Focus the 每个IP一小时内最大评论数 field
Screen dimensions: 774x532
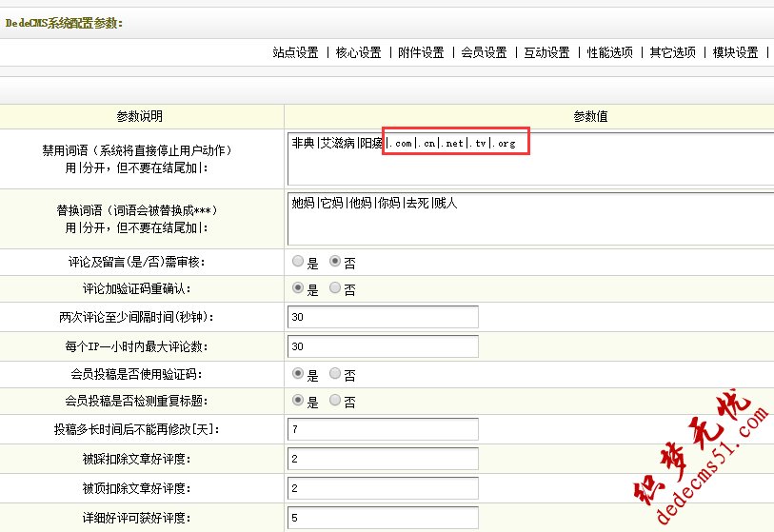pyautogui.click(x=383, y=346)
